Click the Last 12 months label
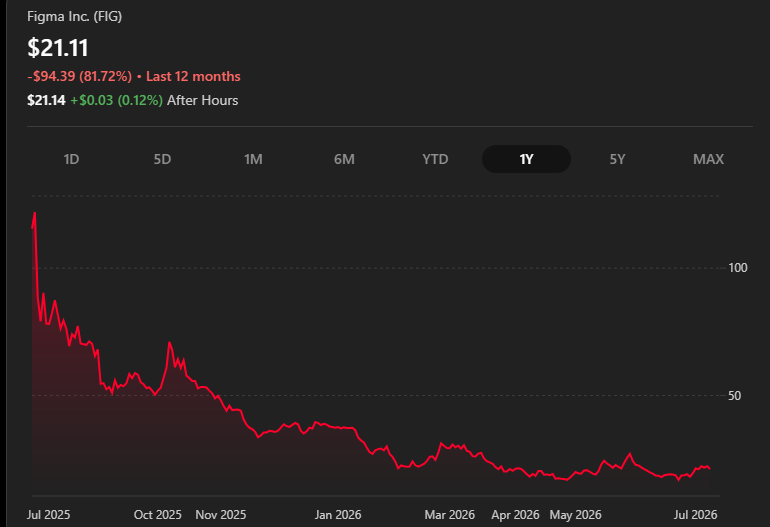Image resolution: width=770 pixels, height=527 pixels. (x=193, y=77)
